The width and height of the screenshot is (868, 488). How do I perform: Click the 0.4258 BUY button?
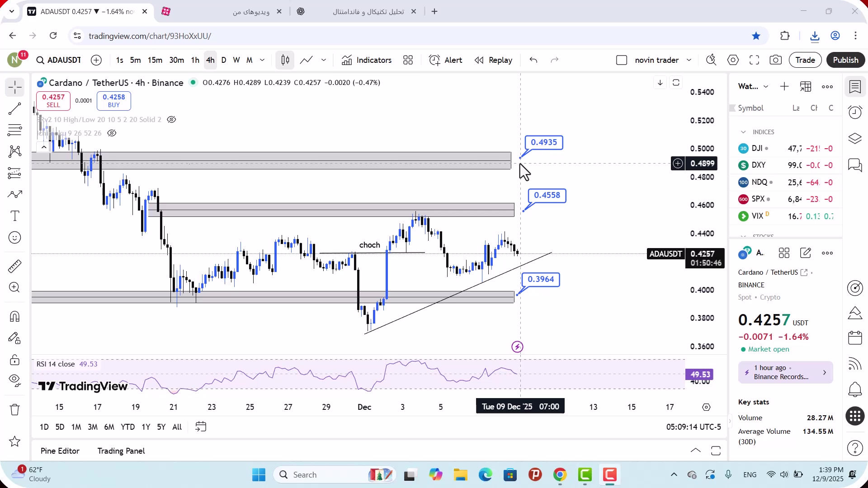pos(114,101)
